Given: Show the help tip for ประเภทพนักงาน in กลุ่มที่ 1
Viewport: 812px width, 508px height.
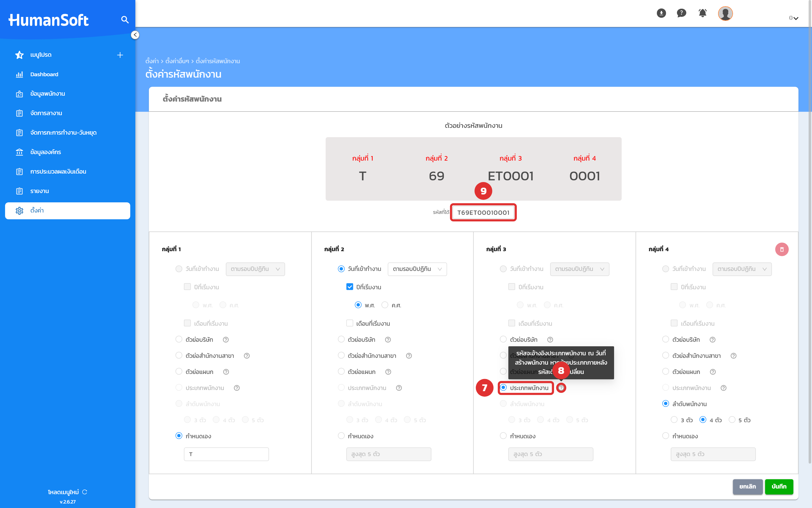Looking at the screenshot, I should point(237,388).
